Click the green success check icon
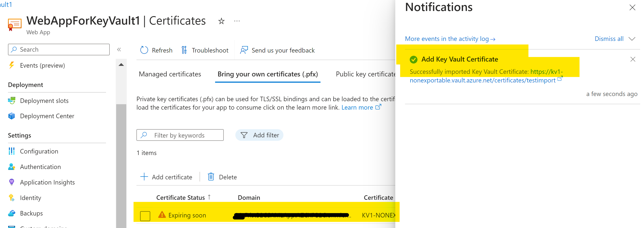 (x=414, y=59)
